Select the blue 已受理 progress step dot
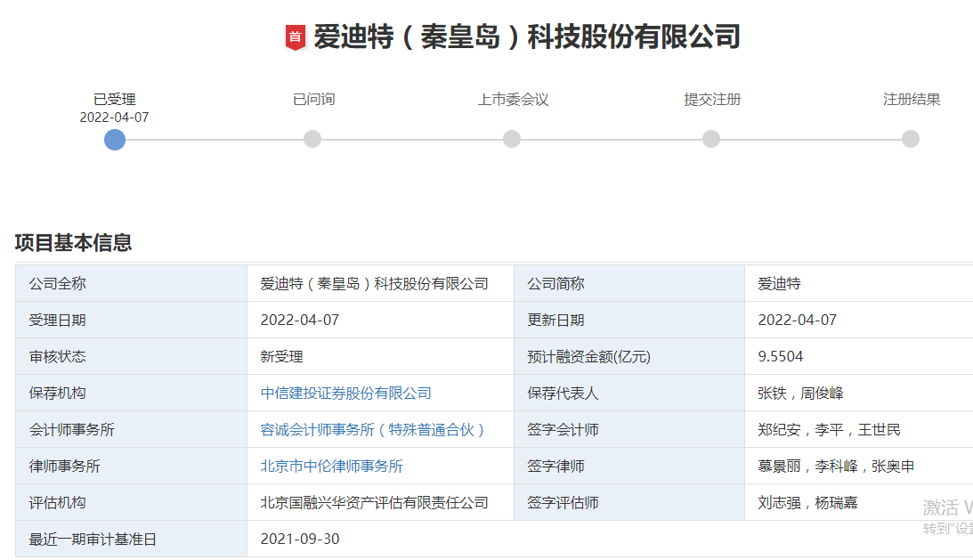973x560 pixels. click(x=115, y=140)
